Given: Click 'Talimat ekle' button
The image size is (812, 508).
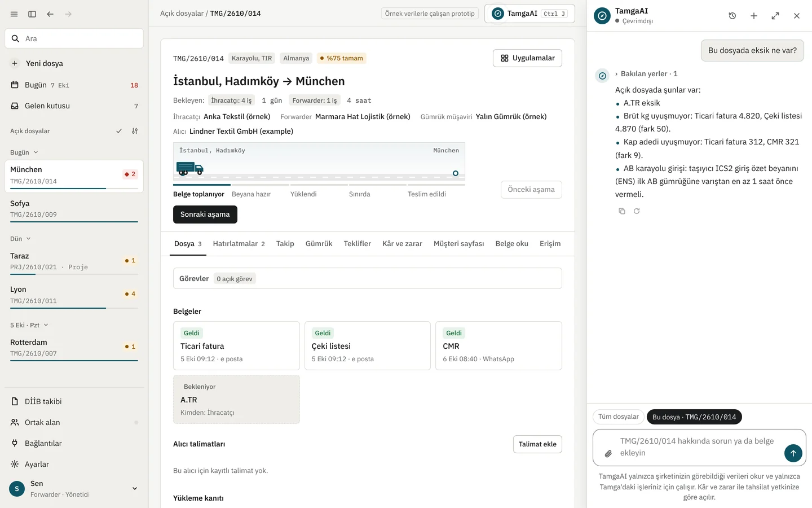Looking at the screenshot, I should 537,444.
